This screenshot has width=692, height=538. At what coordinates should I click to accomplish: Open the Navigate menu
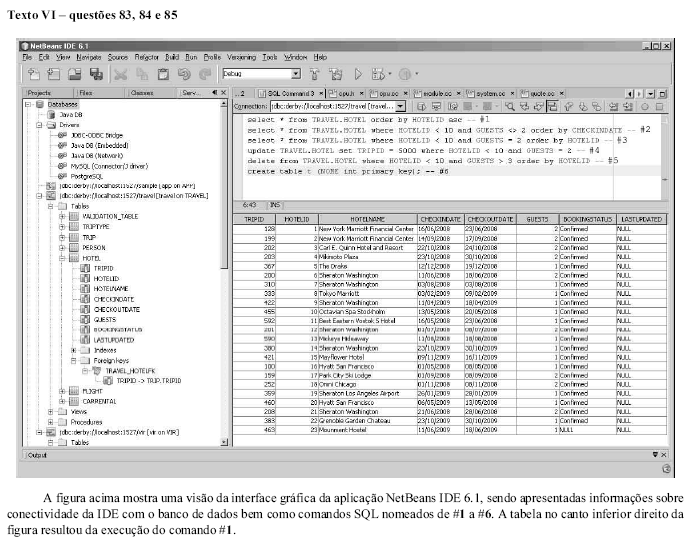(x=89, y=57)
